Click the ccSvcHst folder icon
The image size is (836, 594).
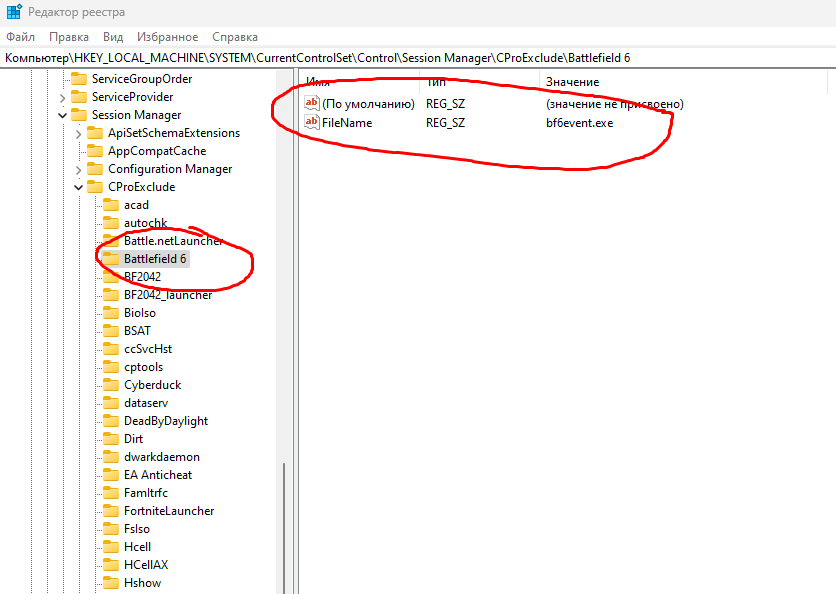pyautogui.click(x=111, y=349)
